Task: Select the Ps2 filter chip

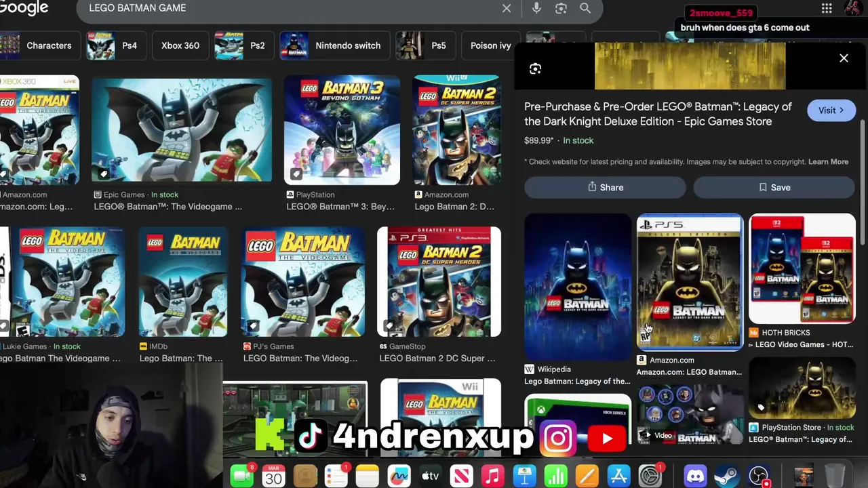Action: [x=243, y=45]
